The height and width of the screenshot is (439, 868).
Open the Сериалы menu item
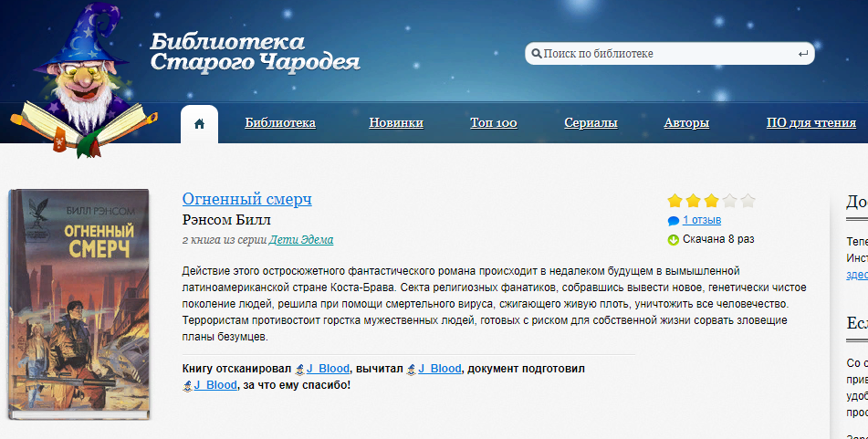pos(591,123)
